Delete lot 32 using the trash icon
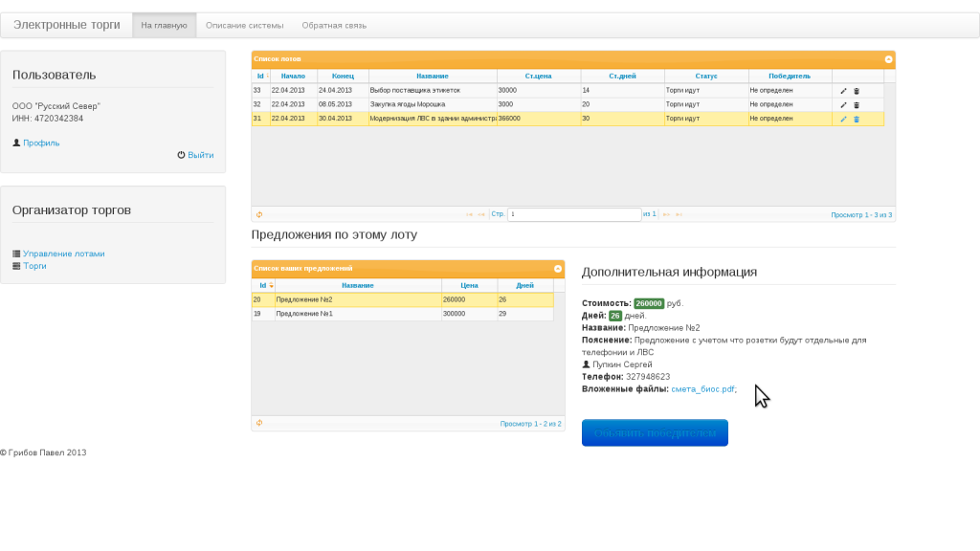This screenshot has width=980, height=551. 857,105
